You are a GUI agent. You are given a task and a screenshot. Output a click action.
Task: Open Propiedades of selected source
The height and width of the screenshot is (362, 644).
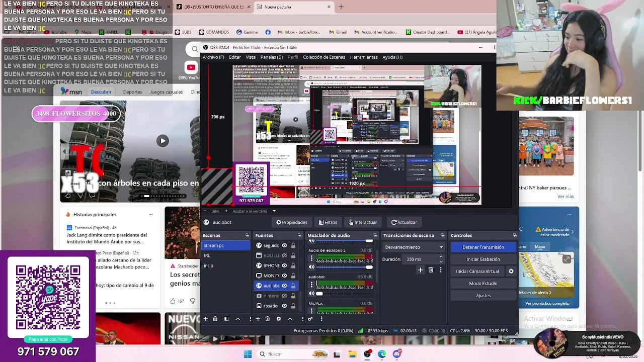click(292, 222)
